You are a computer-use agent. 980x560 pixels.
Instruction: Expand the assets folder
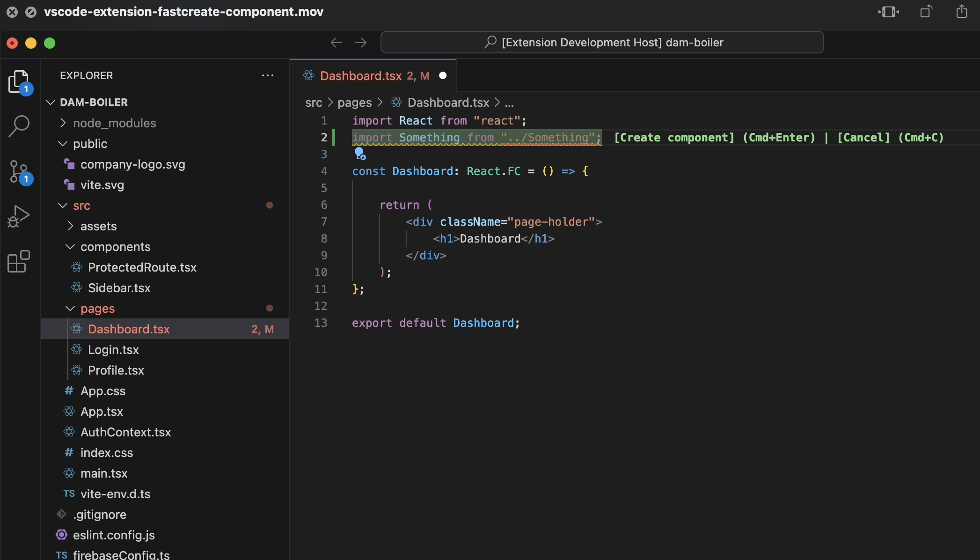click(98, 226)
